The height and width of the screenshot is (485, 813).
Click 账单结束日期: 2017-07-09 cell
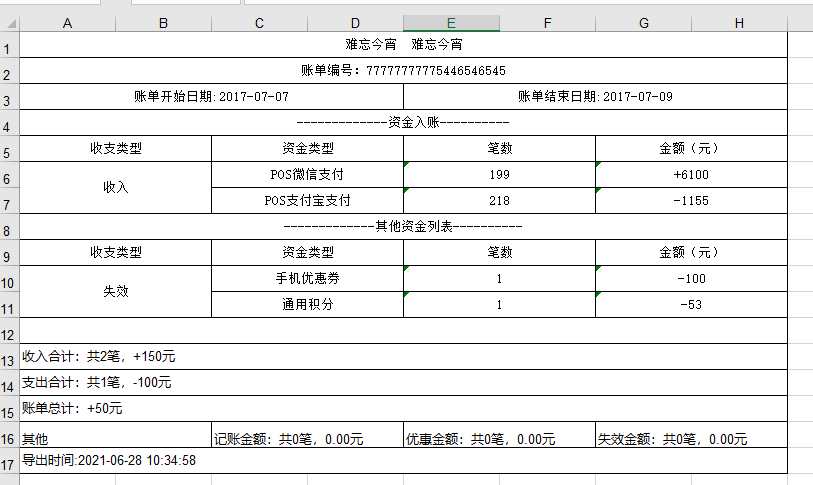[595, 96]
